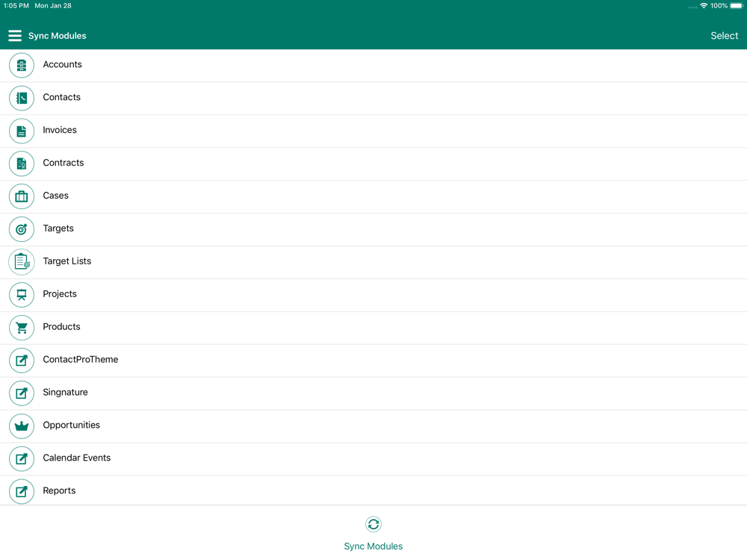This screenshot has height=560, width=747.
Task: Click the Products shopping cart icon
Action: click(x=22, y=328)
